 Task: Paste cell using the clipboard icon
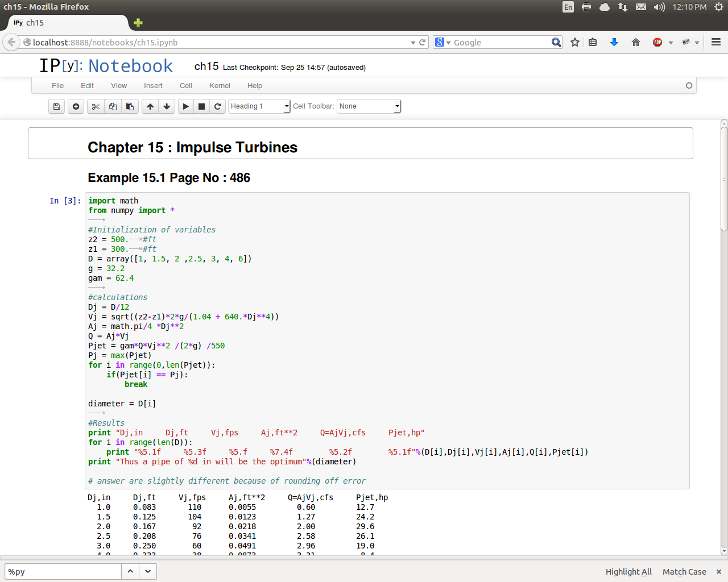pyautogui.click(x=130, y=106)
